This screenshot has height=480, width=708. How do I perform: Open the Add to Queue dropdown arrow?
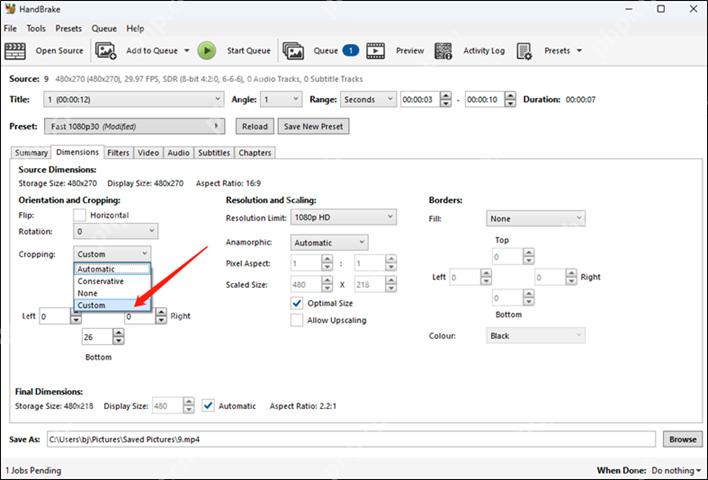point(186,51)
